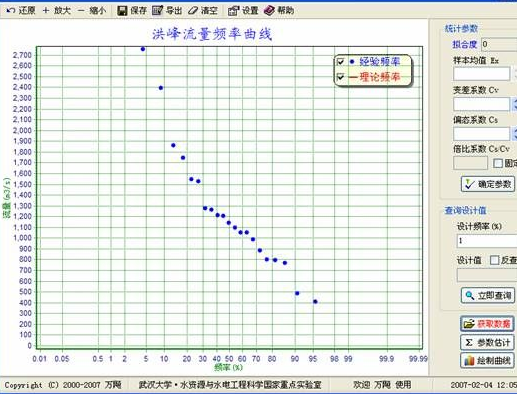517x394 pixels.
Task: Clear the chart with 清空 eraser icon
Action: pos(193,11)
